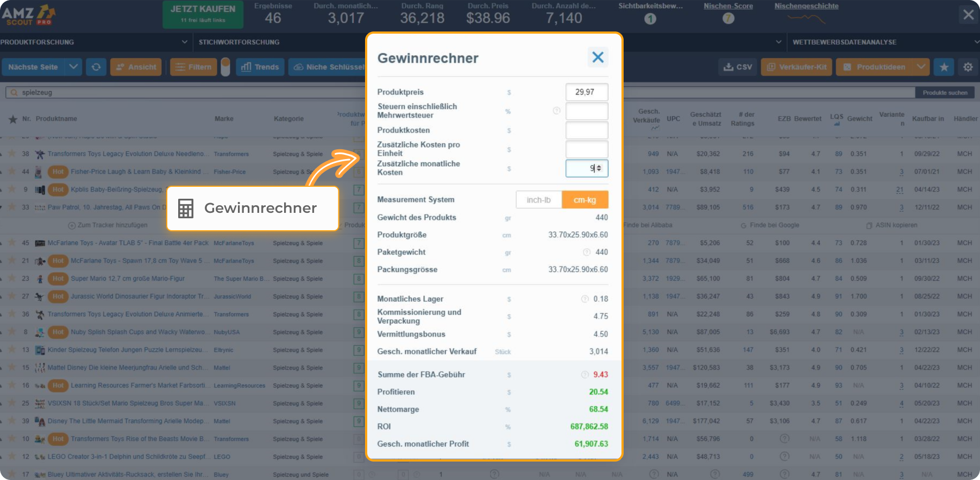Image resolution: width=980 pixels, height=480 pixels.
Task: Click the trend icon under Gesch. Verkäufe header
Action: 655,128
